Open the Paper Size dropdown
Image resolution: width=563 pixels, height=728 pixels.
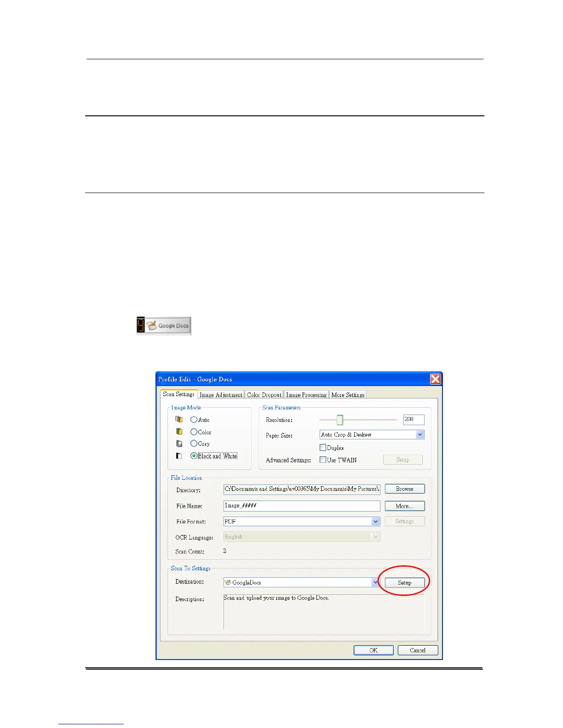419,434
